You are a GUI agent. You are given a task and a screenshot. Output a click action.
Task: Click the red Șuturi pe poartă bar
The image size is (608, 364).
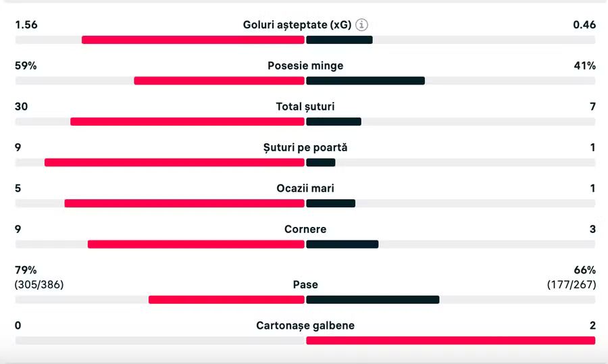click(174, 163)
